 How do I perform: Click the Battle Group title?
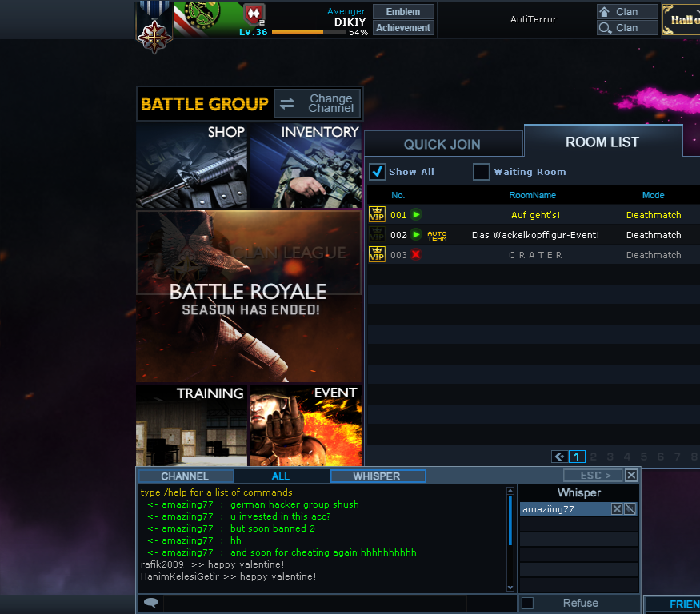pyautogui.click(x=205, y=104)
